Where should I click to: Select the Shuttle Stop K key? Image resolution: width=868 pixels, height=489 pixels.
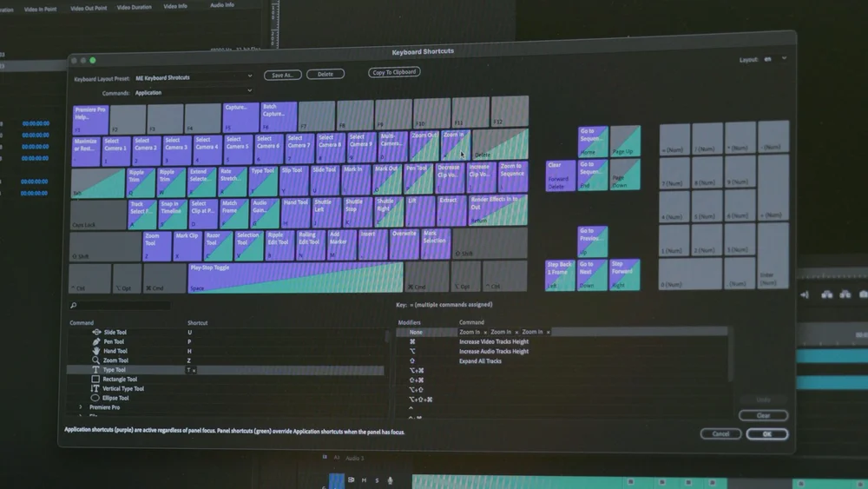358,212
